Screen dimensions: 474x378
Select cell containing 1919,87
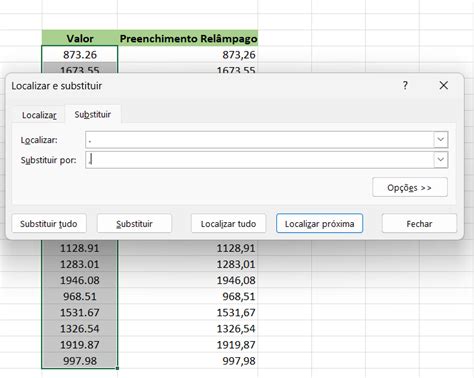(188, 344)
